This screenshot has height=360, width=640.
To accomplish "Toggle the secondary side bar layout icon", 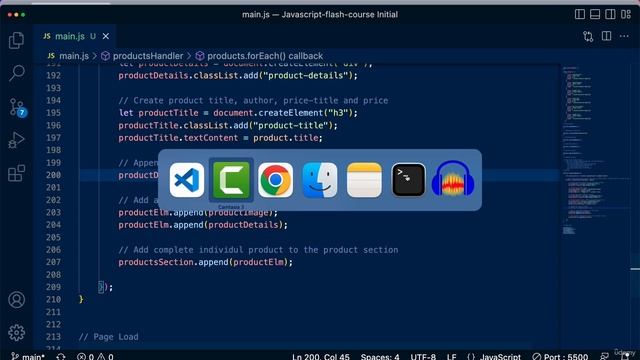I will (610, 14).
